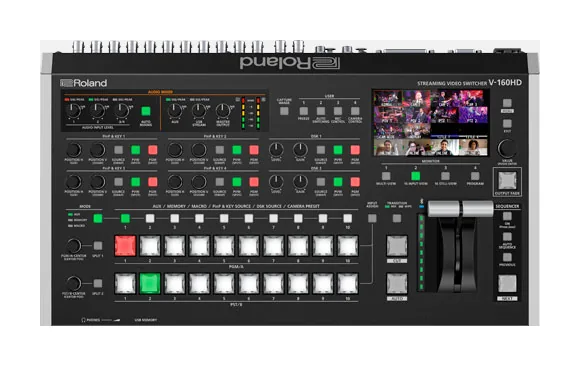Toggle the SPLIT 2 button
Viewport: 580px width, 366px height.
pos(98,283)
